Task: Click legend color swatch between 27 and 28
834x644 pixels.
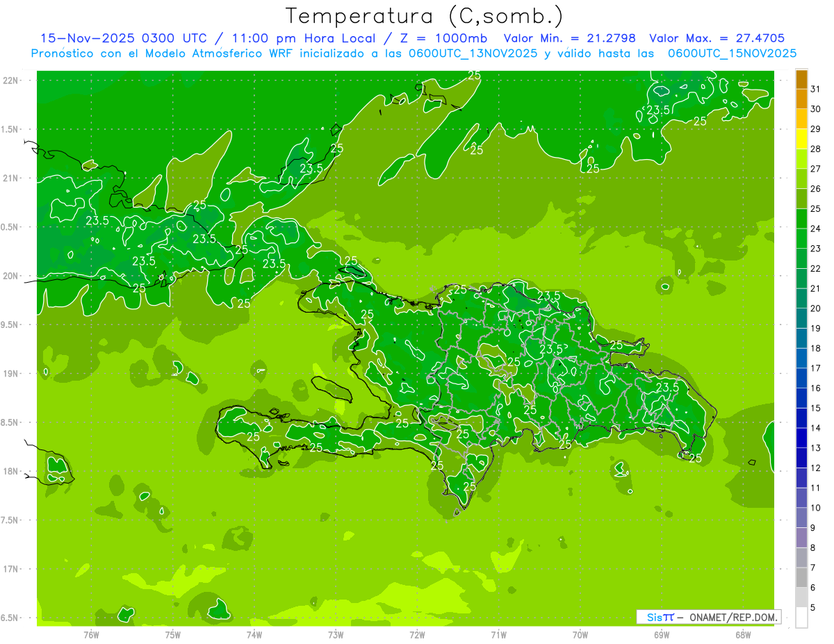Action: 801,158
